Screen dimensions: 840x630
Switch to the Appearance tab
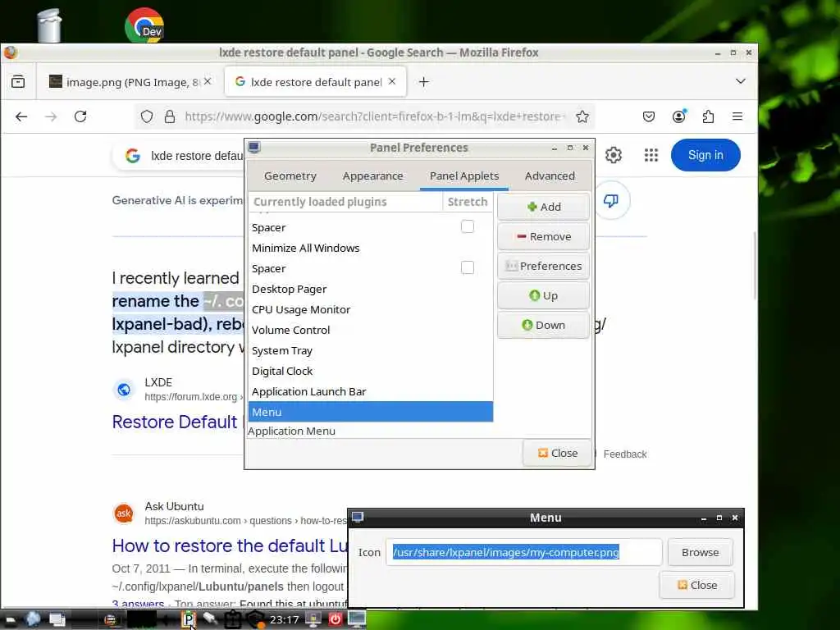click(x=373, y=176)
